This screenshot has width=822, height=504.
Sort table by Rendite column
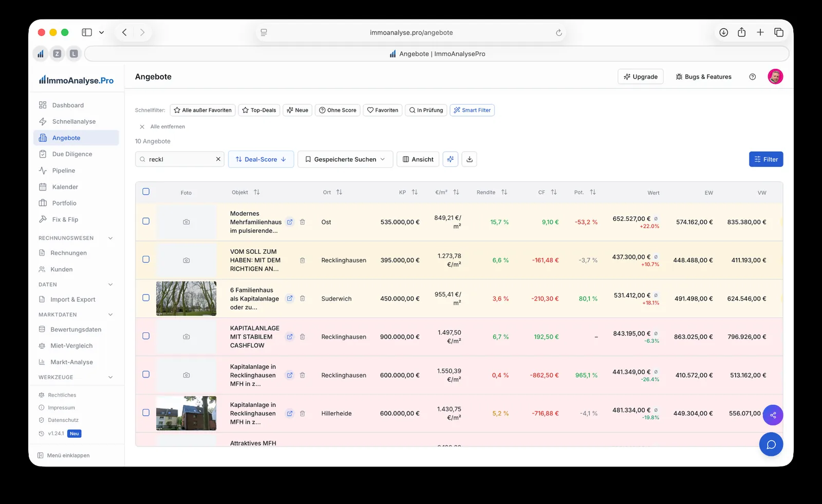505,192
